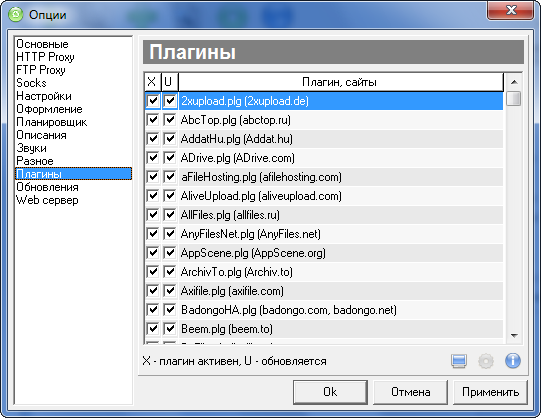Select row AliveUpload.plg (aliveupload.com)
Screen dimensions: 541x418
(x=341, y=196)
